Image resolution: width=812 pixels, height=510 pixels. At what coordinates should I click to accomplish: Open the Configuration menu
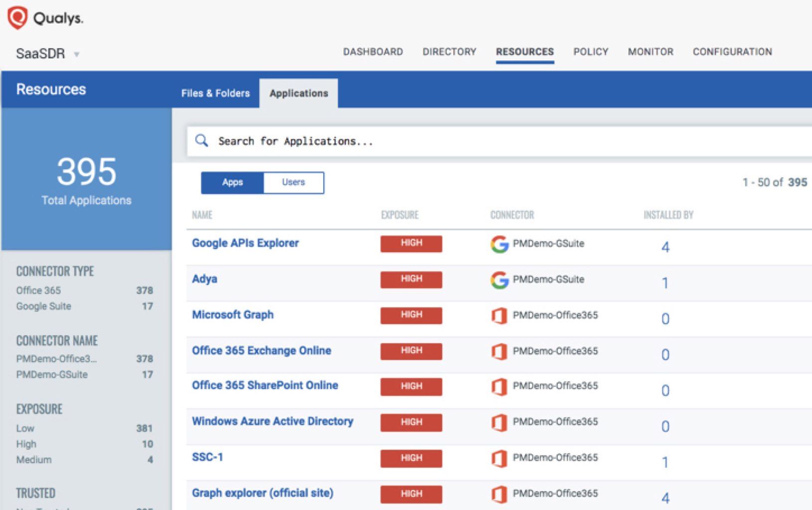[732, 52]
